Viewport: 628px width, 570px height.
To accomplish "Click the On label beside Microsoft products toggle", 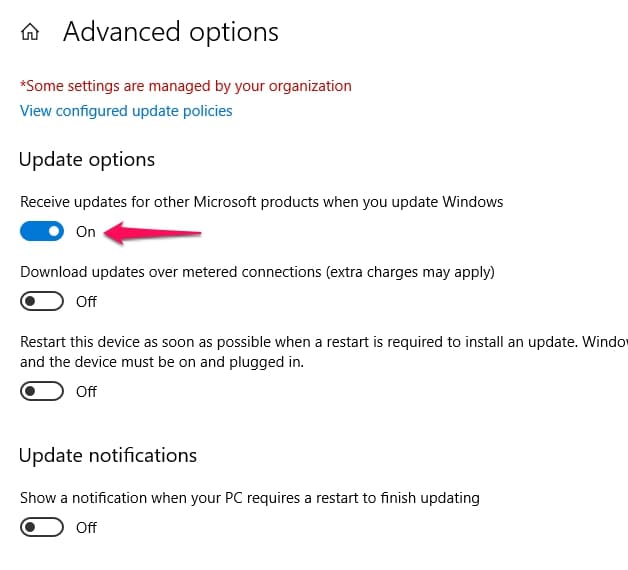I will 86,232.
